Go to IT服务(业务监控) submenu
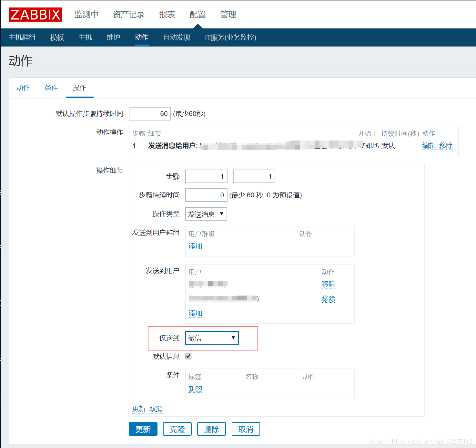Screen dimensions: 476x448 click(231, 37)
